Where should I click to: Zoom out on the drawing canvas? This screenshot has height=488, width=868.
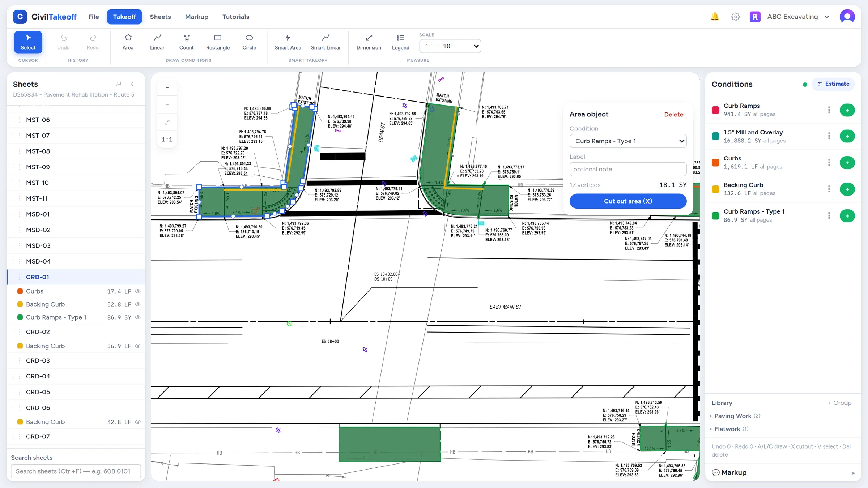[x=167, y=105]
